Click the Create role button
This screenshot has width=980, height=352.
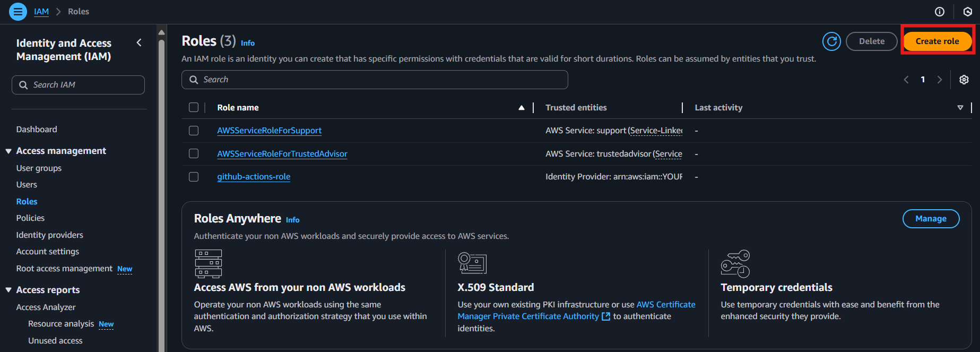[938, 41]
